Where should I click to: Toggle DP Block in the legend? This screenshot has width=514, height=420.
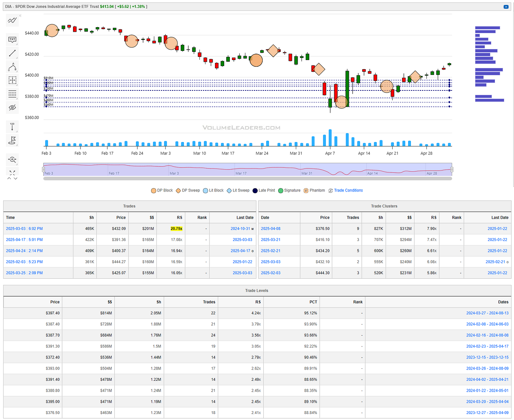click(162, 190)
